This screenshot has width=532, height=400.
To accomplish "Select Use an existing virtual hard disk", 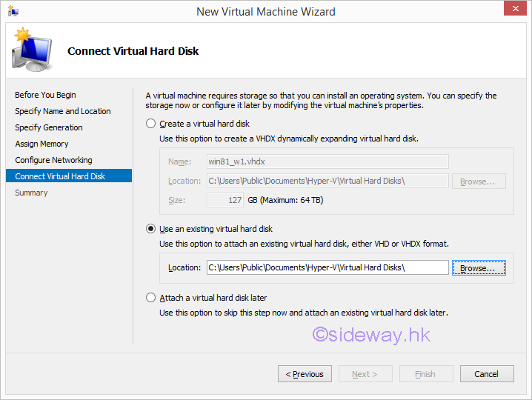I will pos(152,230).
